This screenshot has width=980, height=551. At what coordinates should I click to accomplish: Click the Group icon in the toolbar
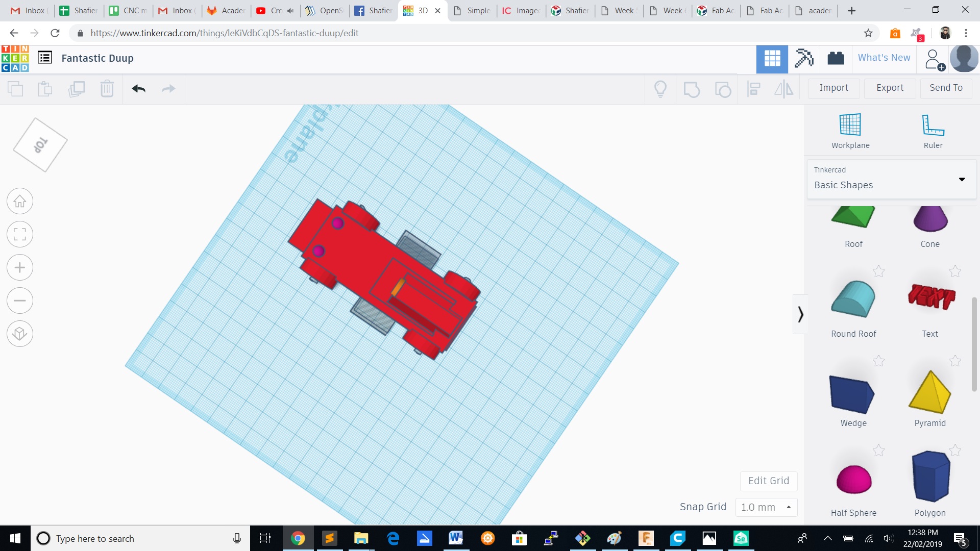692,89
